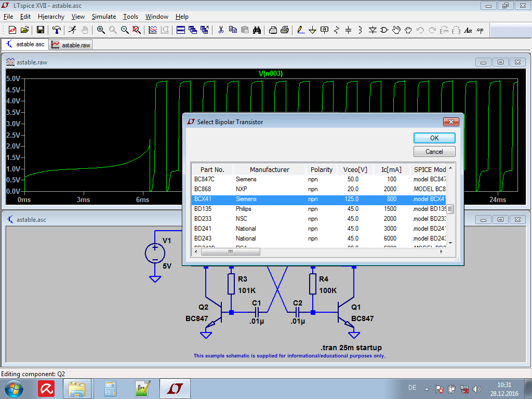This screenshot has height=399, width=532.
Task: Open the Component selection dialog
Action: pos(384,30)
